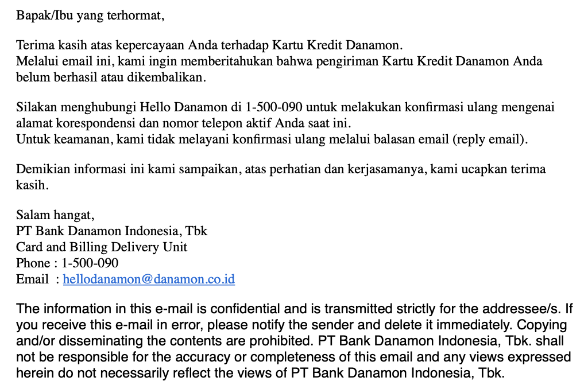Click the final 'herein do not necessarily reflect' line

260,373
